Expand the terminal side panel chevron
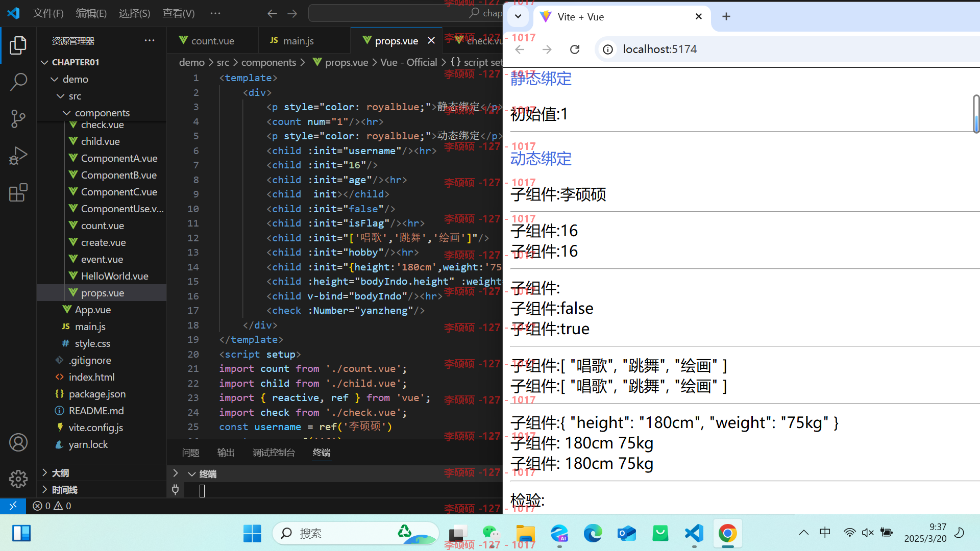The height and width of the screenshot is (551, 980). pyautogui.click(x=175, y=473)
